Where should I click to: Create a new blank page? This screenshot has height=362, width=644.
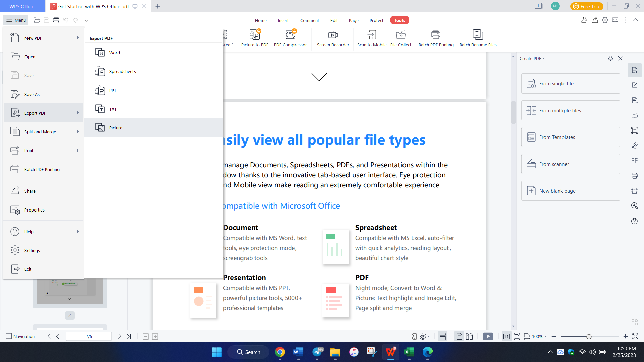(571, 191)
